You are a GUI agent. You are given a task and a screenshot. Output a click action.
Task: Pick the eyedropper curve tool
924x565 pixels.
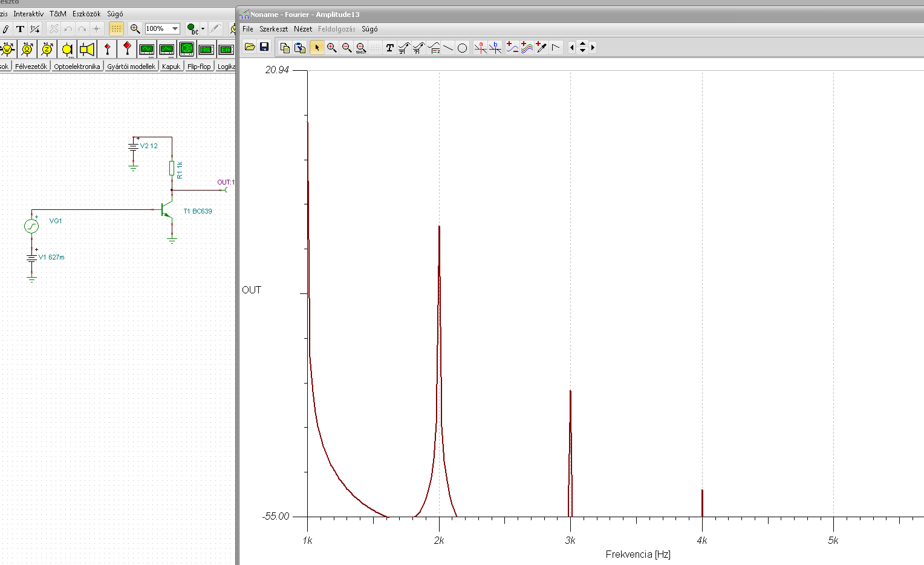click(x=541, y=48)
